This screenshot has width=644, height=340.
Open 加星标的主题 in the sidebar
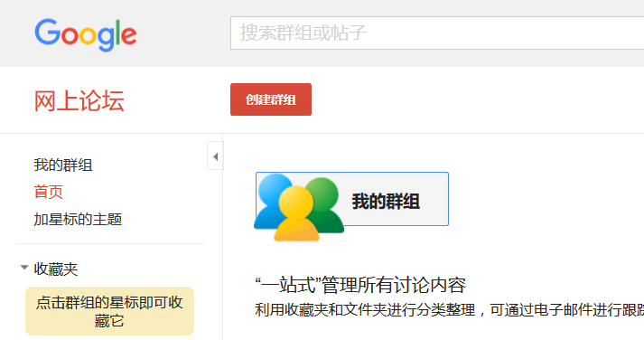point(78,219)
